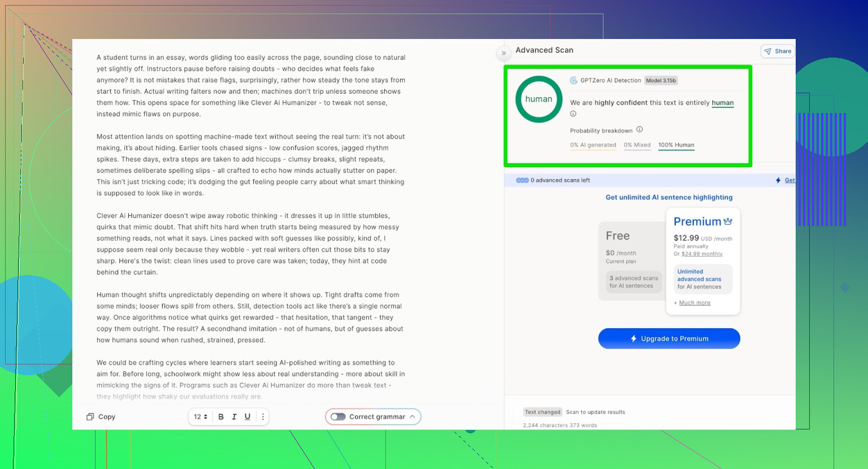
Task: Expand the Correct grammar chevron
Action: 413,417
